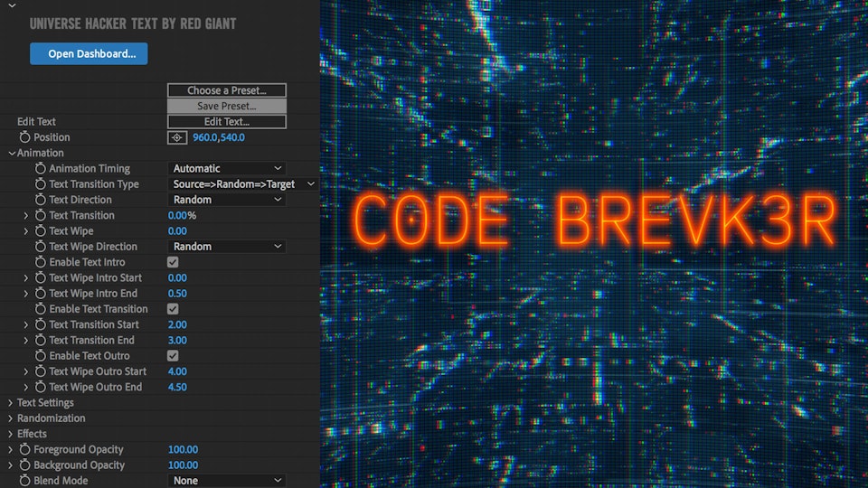This screenshot has height=488, width=868.
Task: Expand the Text Settings group
Action: tap(10, 403)
